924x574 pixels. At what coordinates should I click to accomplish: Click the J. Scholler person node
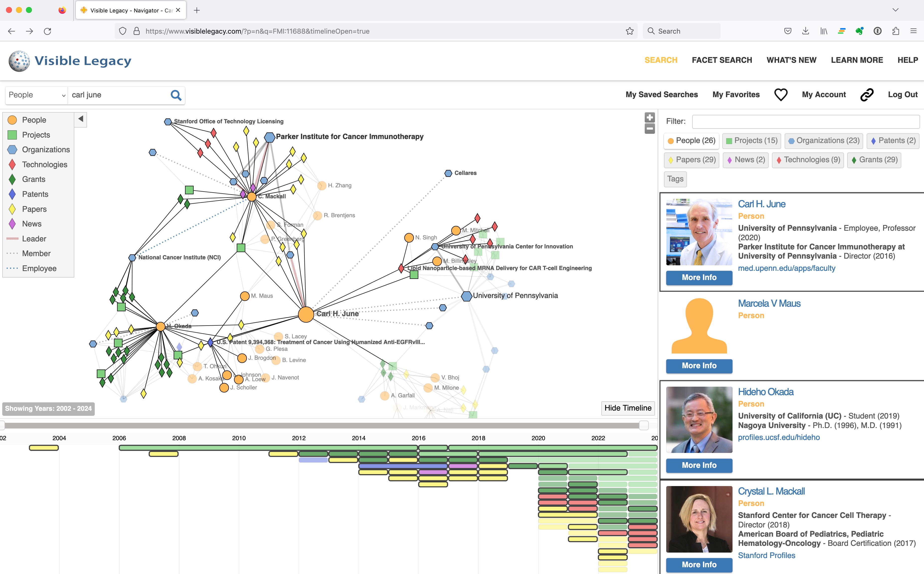pos(224,388)
